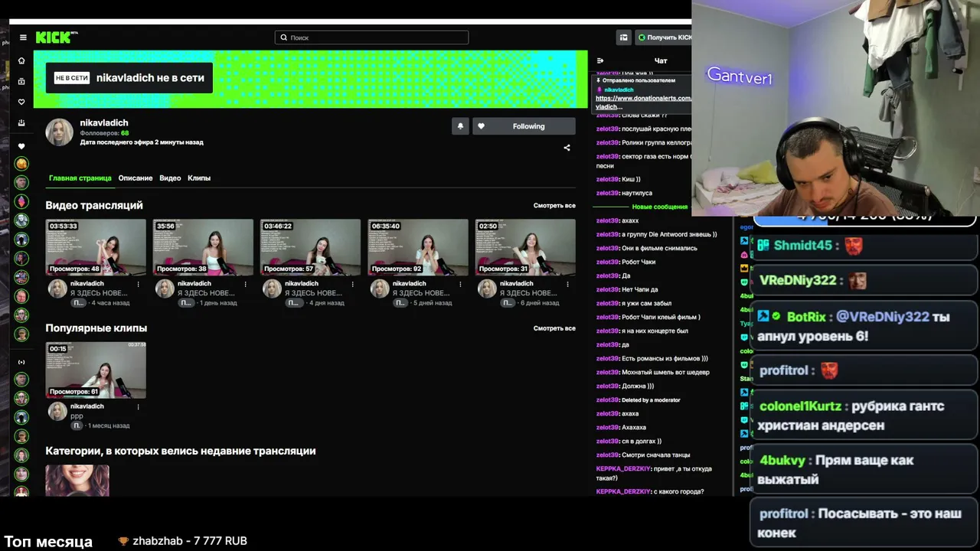The image size is (980, 551).
Task: Click the notification bell next to Following
Action: point(460,126)
